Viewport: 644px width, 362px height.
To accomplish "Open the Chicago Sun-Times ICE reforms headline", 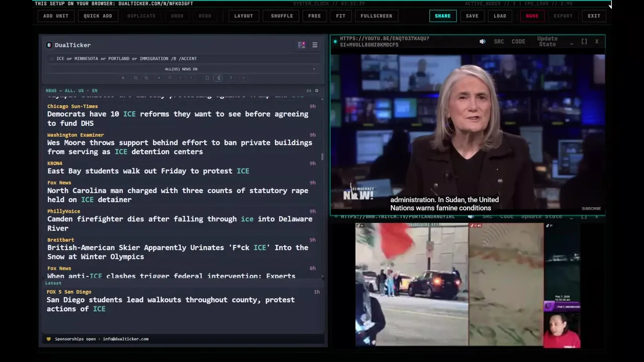I will (178, 119).
